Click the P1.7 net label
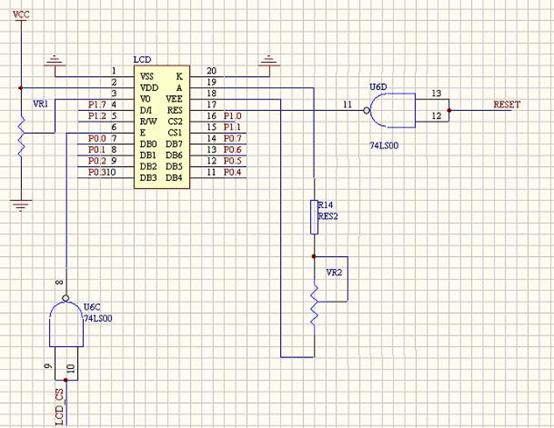 point(97,105)
